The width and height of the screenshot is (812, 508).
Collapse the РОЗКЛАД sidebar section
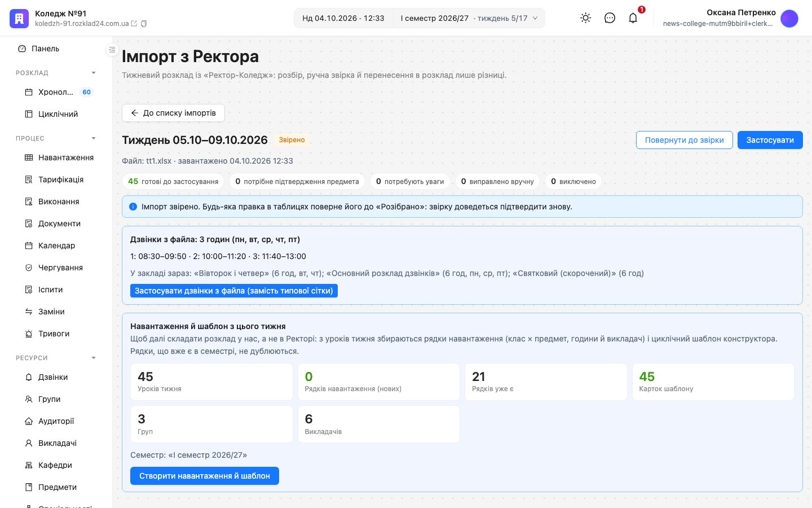(x=94, y=73)
